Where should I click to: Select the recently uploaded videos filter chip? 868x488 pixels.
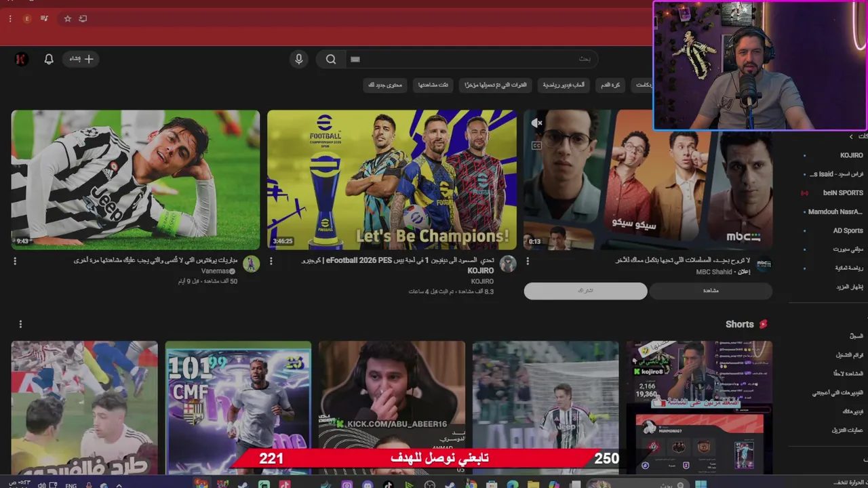496,85
